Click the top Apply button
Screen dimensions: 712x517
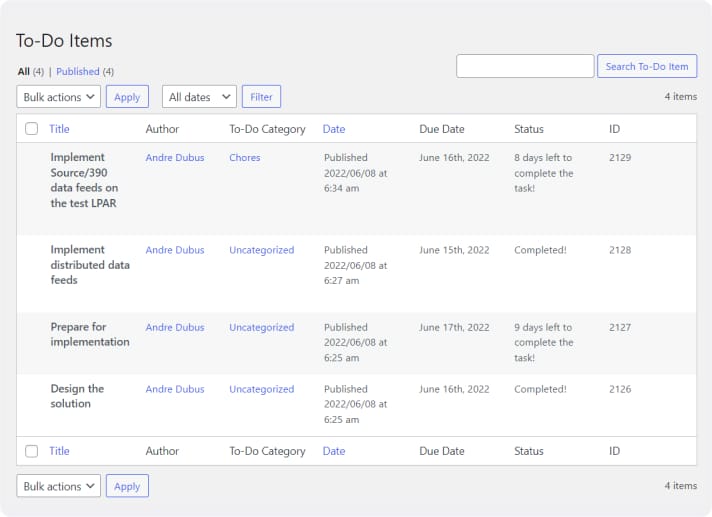pos(127,97)
